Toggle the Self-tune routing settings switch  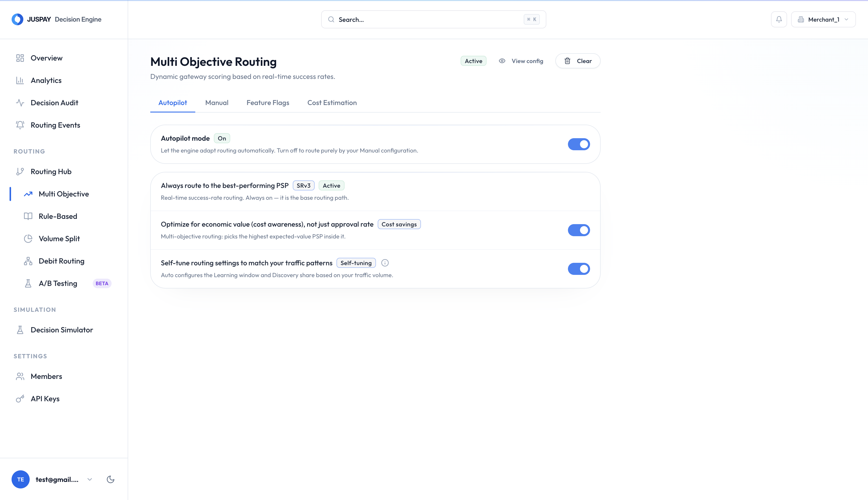(x=579, y=269)
